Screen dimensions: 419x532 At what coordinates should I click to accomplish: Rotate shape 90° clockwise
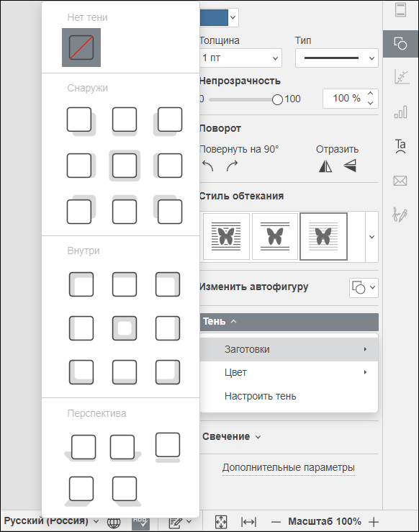(x=232, y=166)
